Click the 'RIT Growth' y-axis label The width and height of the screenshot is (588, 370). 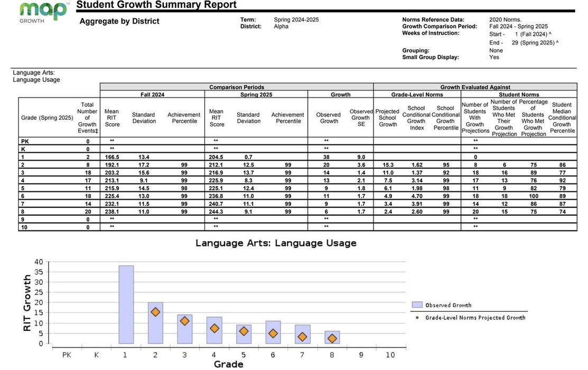pos(27,303)
